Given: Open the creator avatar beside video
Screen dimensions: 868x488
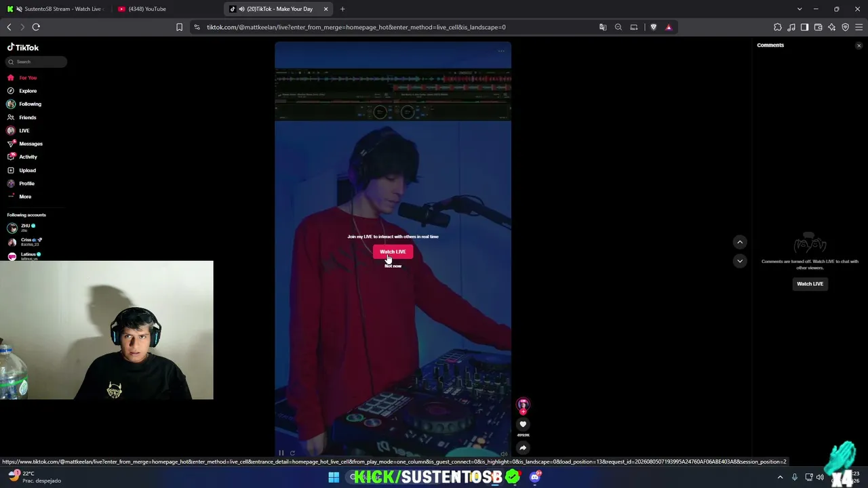Looking at the screenshot, I should (523, 405).
